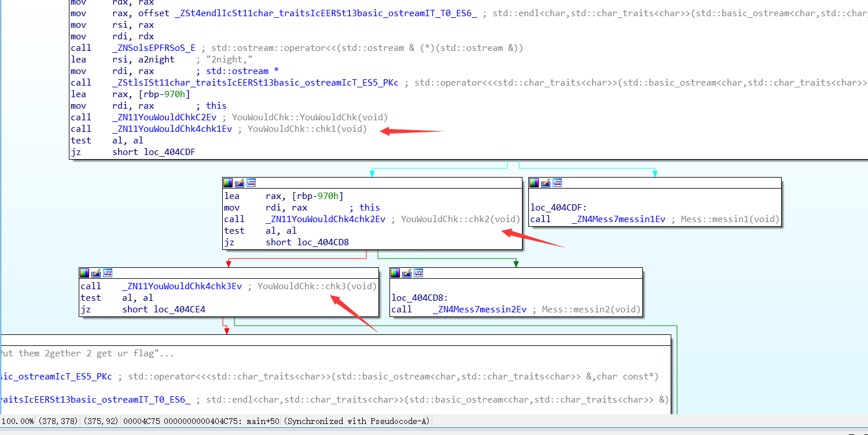Click graph group icon of loc_404CDF node
The height and width of the screenshot is (435, 868).
coord(557,183)
